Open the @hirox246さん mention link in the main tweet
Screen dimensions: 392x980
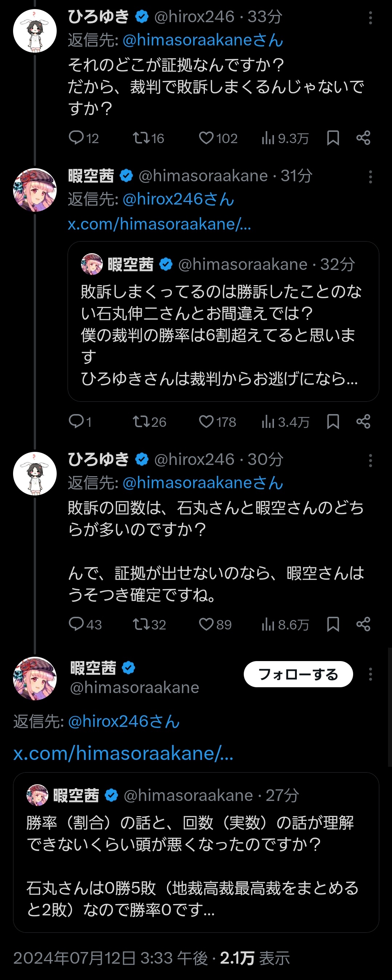pyautogui.click(x=124, y=721)
